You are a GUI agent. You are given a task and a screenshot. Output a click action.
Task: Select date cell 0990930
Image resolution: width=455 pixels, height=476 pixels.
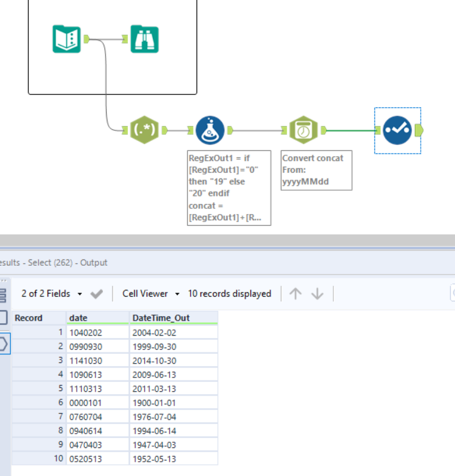(x=98, y=347)
